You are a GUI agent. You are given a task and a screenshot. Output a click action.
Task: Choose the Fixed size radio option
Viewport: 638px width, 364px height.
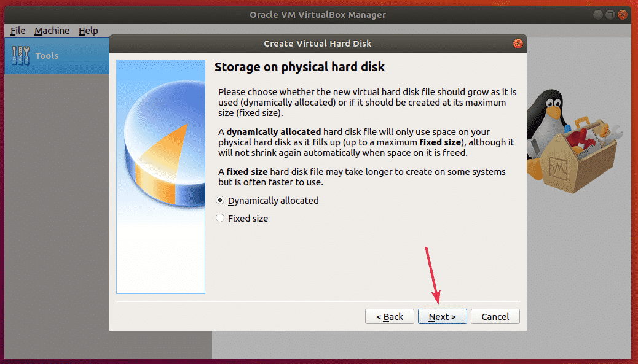point(221,219)
